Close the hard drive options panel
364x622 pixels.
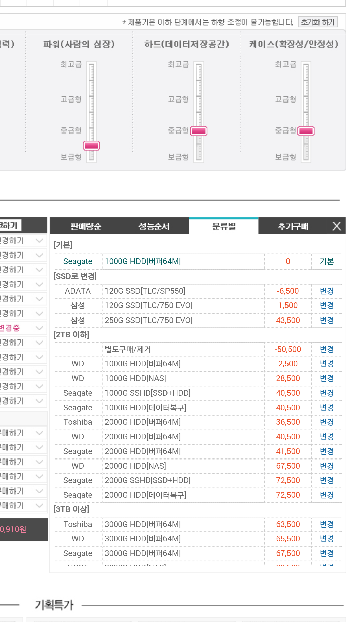point(336,226)
